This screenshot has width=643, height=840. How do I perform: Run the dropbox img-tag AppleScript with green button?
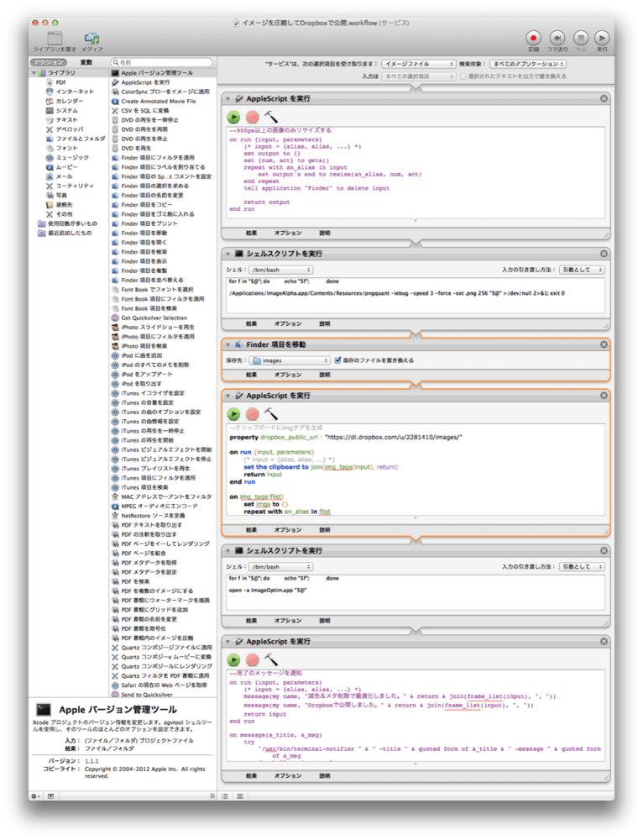[x=233, y=413]
